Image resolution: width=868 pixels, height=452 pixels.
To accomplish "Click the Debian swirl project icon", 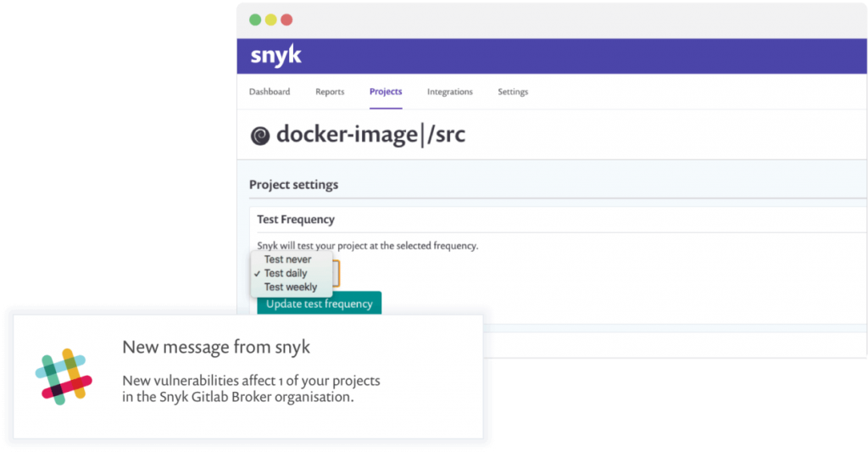I will point(260,136).
